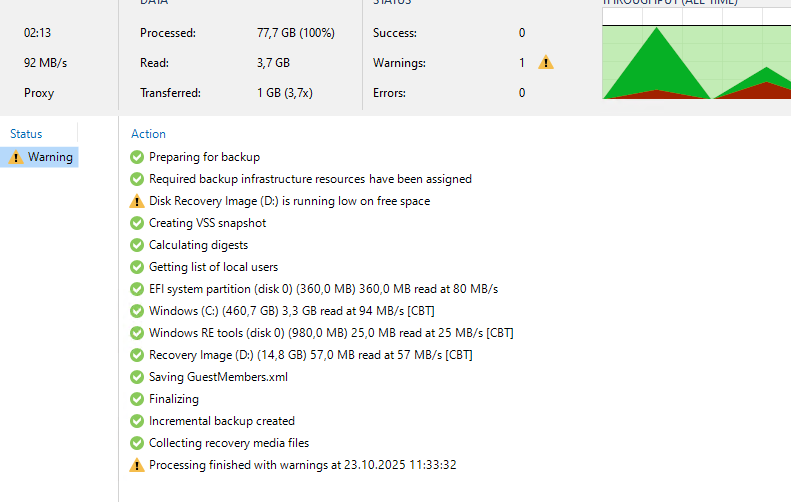Select the EFI system partition log entry
The width and height of the screenshot is (791, 502).
323,289
